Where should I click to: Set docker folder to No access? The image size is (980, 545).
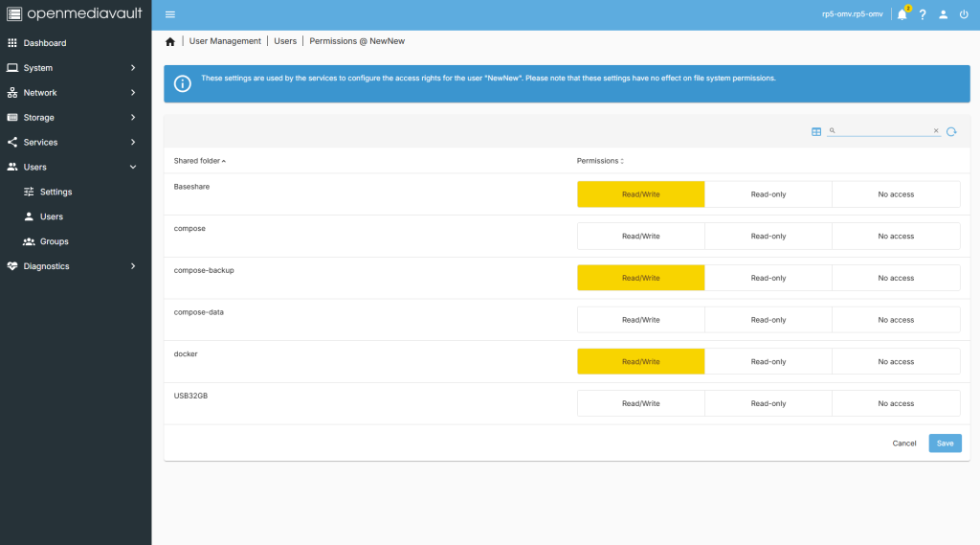point(896,362)
